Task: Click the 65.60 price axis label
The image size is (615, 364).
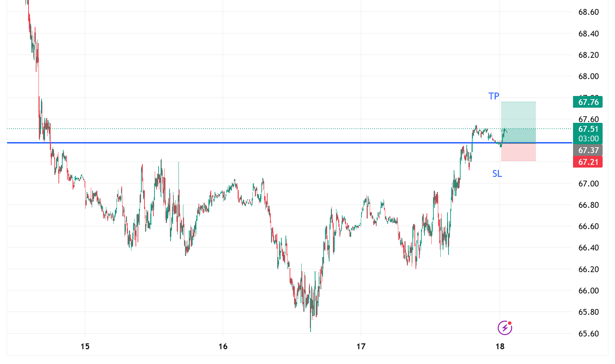Action: point(589,334)
